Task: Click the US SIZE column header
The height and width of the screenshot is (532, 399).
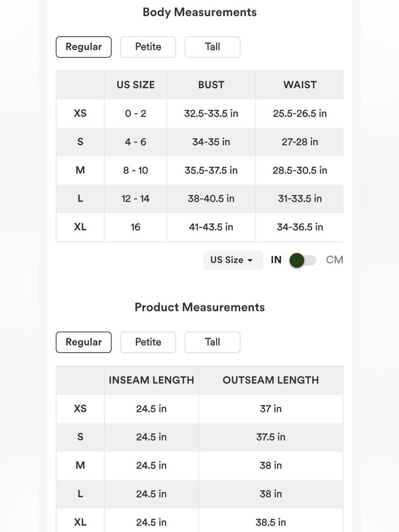Action: pyautogui.click(x=136, y=85)
